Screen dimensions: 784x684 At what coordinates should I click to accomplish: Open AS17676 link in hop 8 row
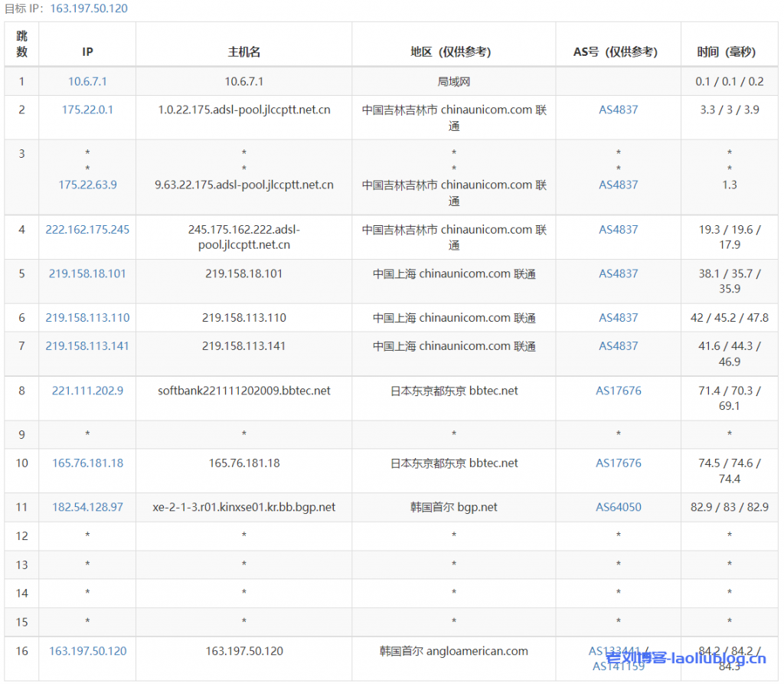coord(618,391)
